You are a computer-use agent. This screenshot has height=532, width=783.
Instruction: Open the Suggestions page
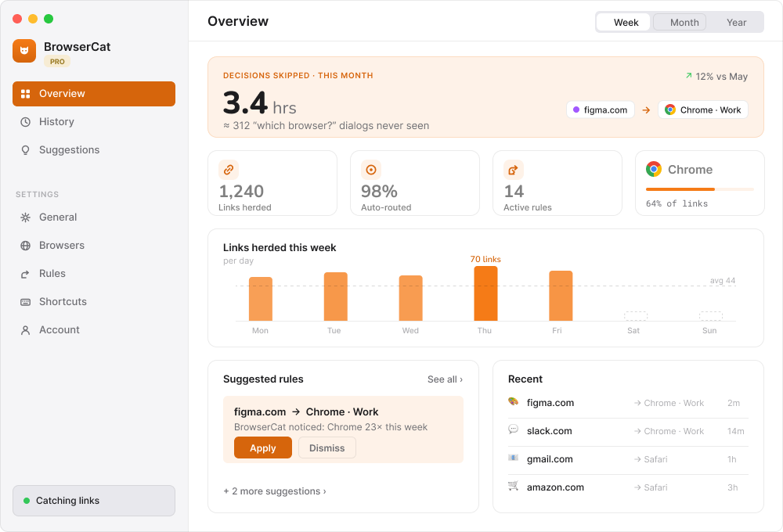click(x=94, y=150)
